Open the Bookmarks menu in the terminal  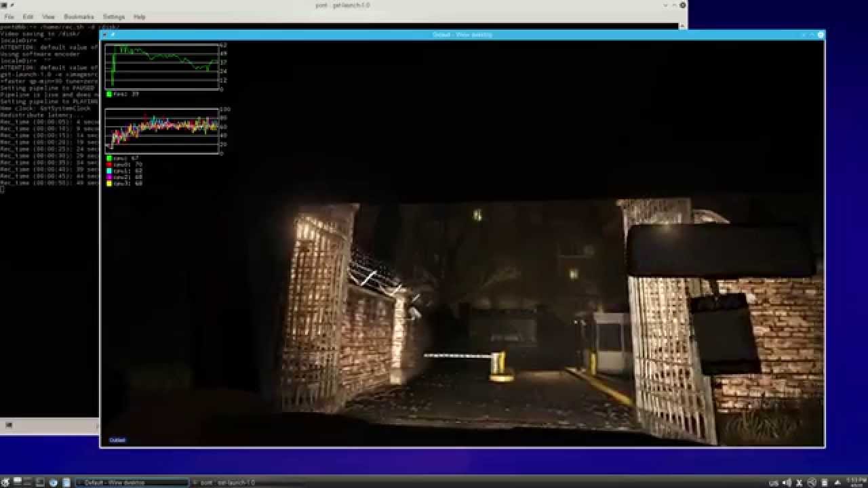(x=79, y=16)
